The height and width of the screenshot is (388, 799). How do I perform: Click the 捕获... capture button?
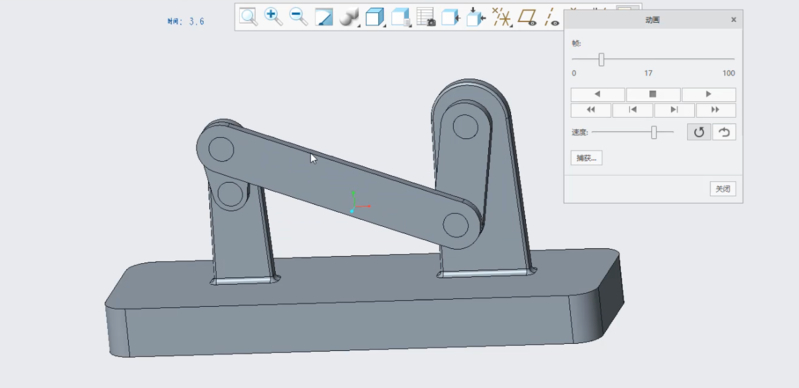tap(587, 158)
